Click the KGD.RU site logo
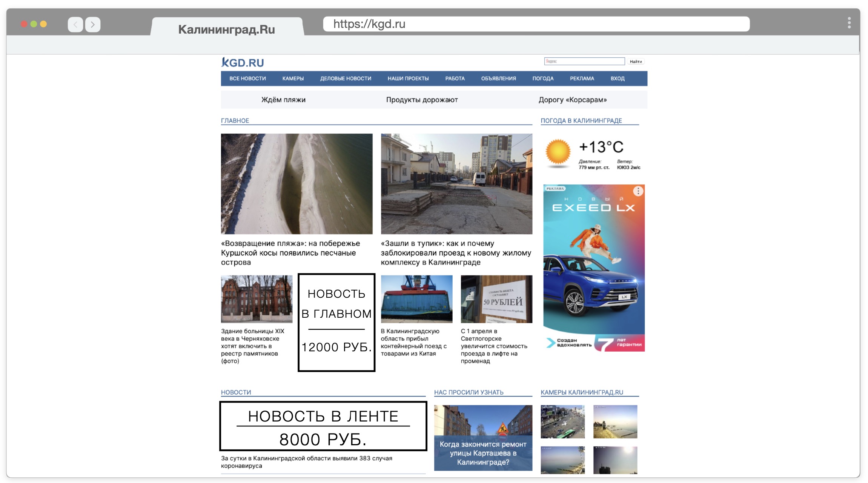Screen dimensions: 868x483 point(243,62)
